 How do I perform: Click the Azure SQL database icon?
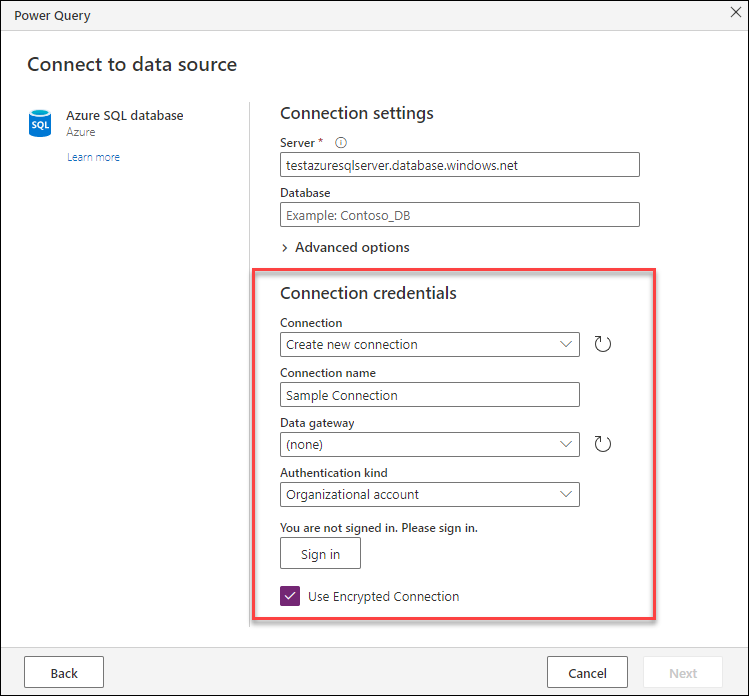tap(40, 124)
